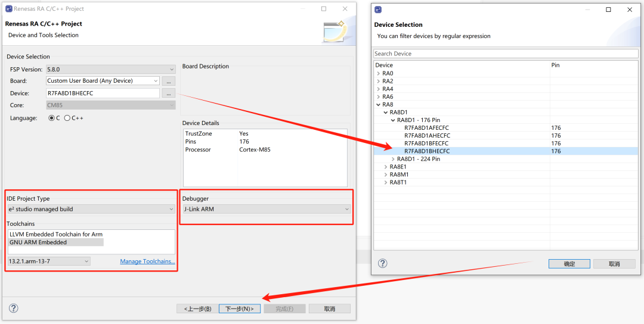The height and width of the screenshot is (324, 644).
Task: Select device R7FA8D1BFECFC in tree
Action: [x=427, y=144]
